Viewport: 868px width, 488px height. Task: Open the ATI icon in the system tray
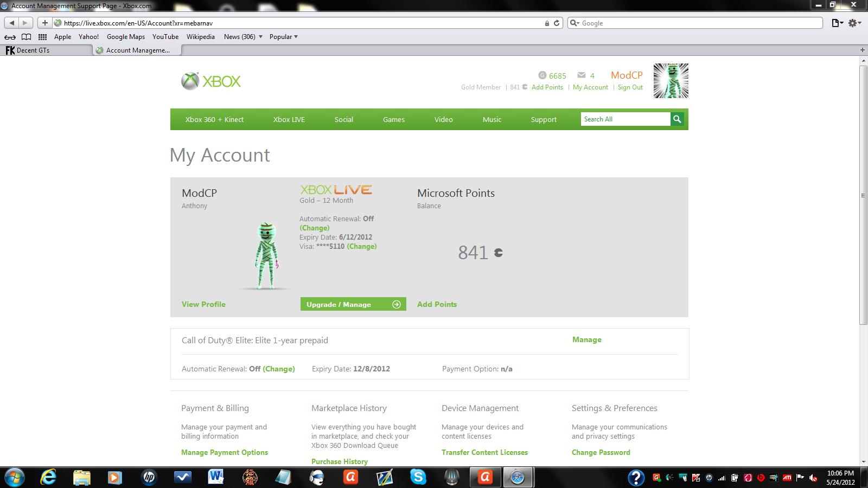787,478
